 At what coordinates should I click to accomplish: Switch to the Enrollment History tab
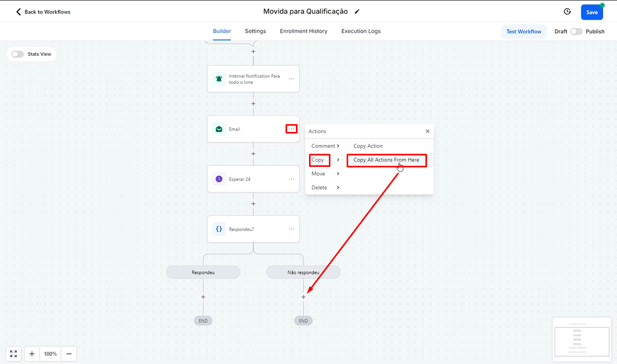click(x=303, y=31)
